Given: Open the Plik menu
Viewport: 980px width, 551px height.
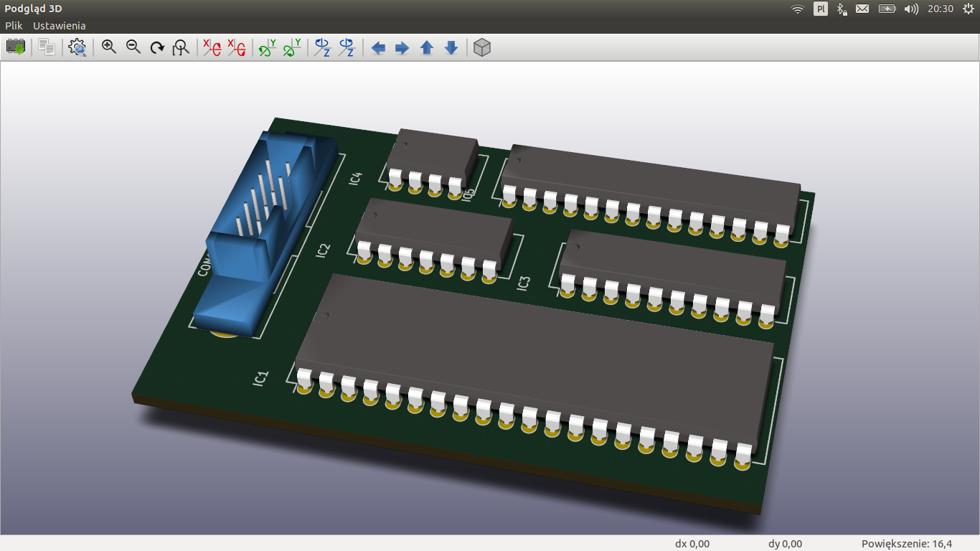Looking at the screenshot, I should point(14,25).
